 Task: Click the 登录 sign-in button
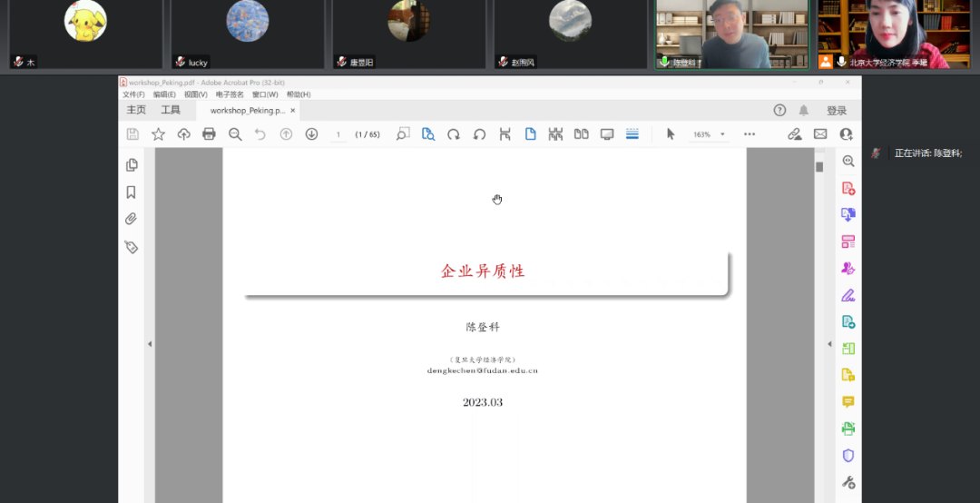coord(837,111)
